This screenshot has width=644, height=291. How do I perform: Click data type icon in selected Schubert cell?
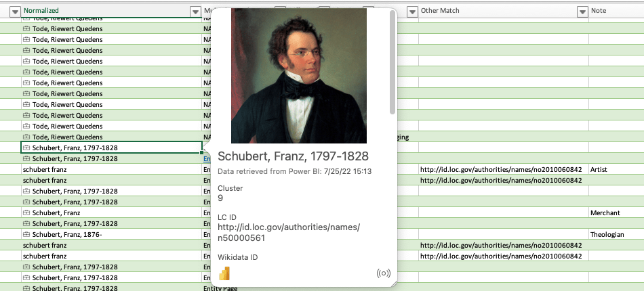click(26, 148)
